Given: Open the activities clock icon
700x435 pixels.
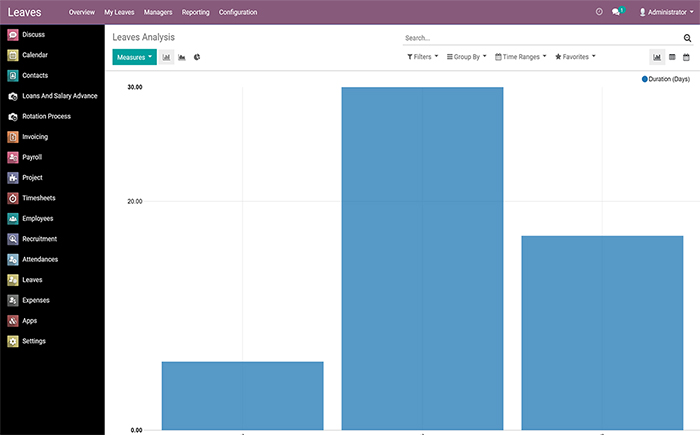Looking at the screenshot, I should coord(599,12).
